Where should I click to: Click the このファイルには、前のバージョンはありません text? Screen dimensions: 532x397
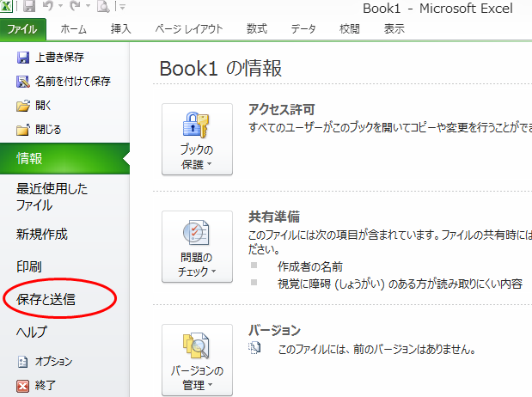[x=377, y=349]
